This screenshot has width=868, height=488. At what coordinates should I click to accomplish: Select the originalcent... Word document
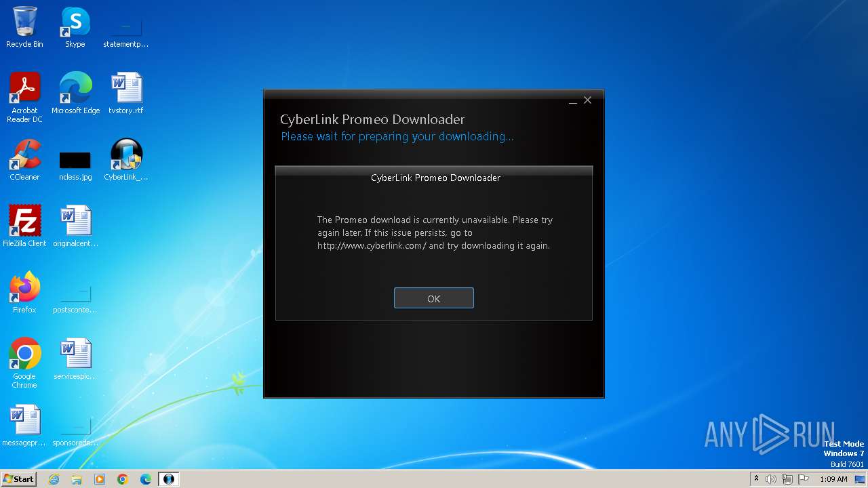pos(75,226)
